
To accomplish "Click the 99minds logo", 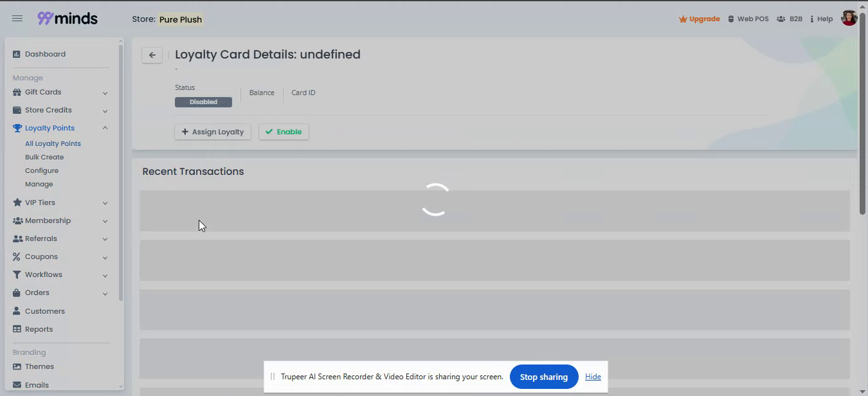I will (x=68, y=19).
